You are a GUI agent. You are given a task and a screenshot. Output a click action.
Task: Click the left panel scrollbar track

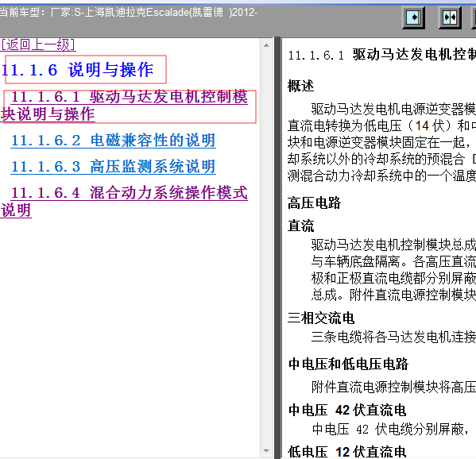tap(266, 248)
